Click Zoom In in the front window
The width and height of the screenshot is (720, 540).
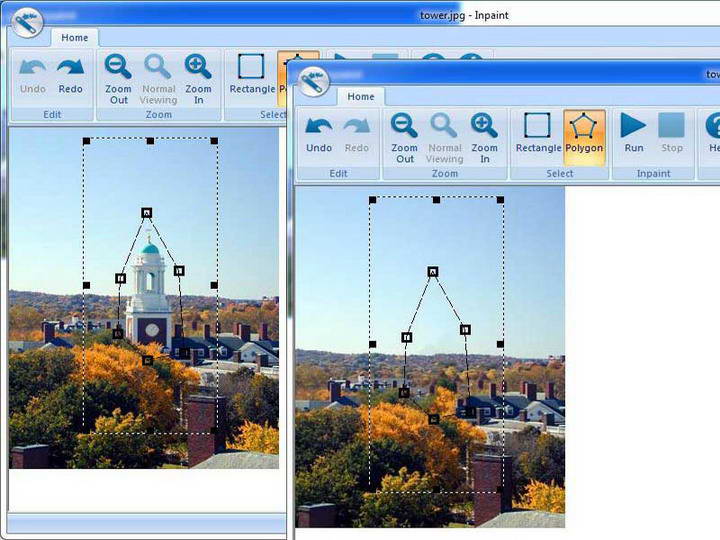[484, 134]
